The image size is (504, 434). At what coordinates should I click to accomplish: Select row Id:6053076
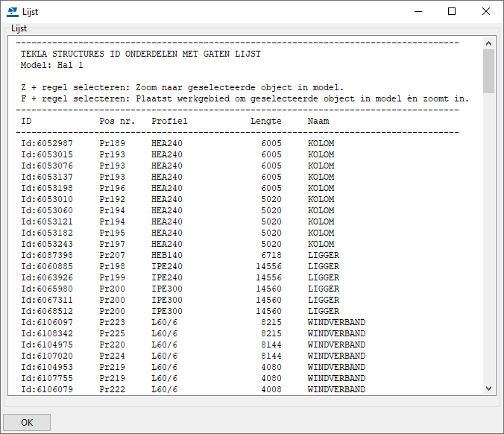[x=177, y=166]
